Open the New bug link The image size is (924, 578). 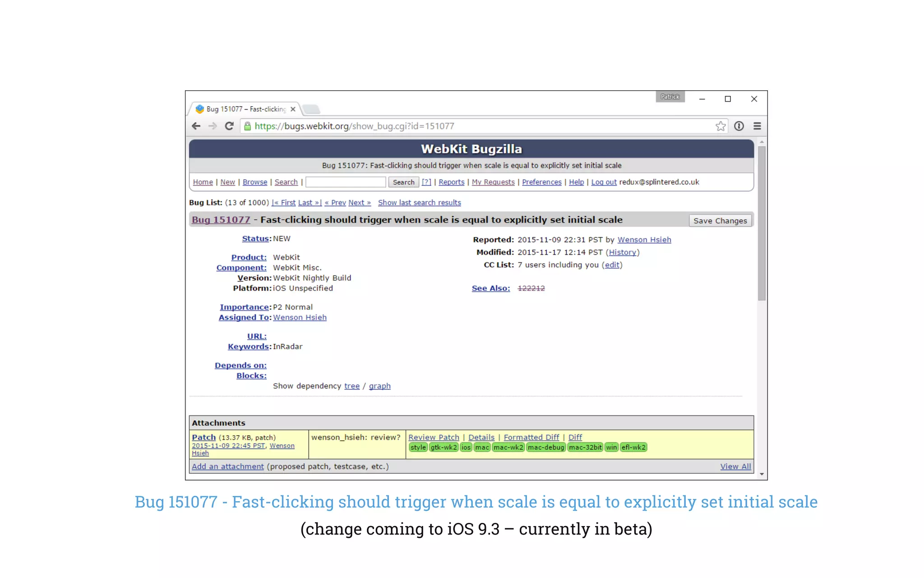point(227,182)
